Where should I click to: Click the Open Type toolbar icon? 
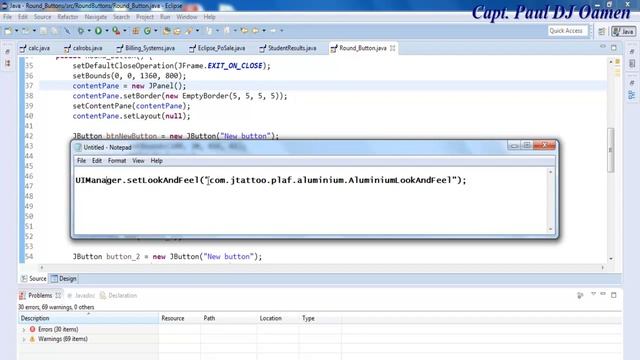[167, 31]
